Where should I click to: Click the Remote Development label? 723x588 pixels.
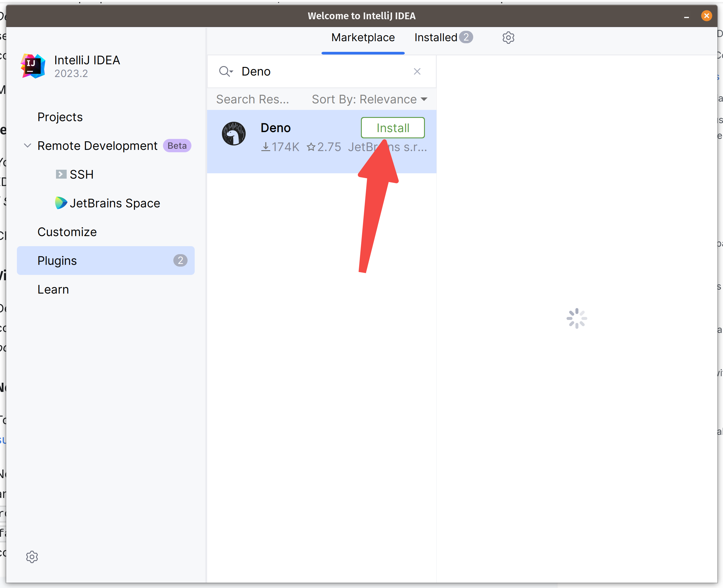[x=97, y=146]
